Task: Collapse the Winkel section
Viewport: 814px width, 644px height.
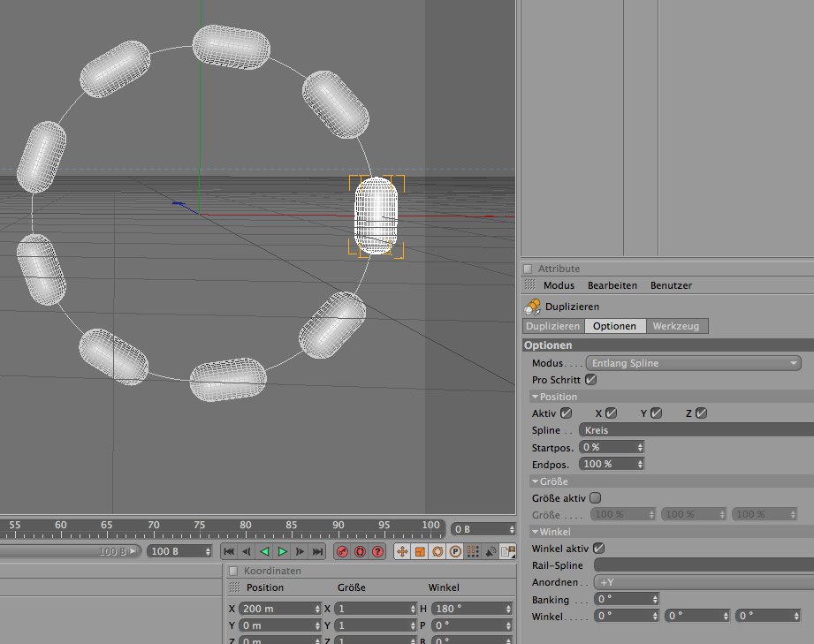Action: tap(535, 532)
